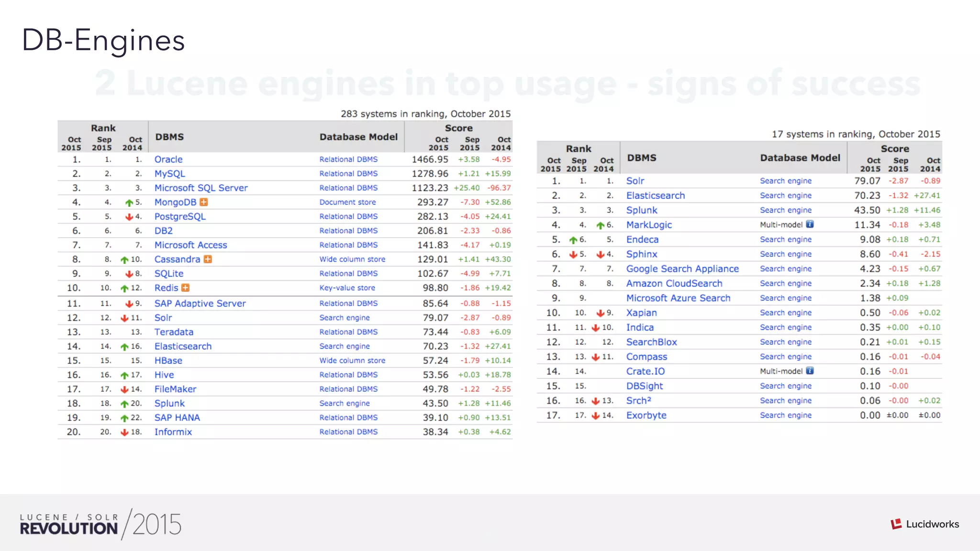Open the Hive link
The image size is (980, 551).
click(164, 375)
